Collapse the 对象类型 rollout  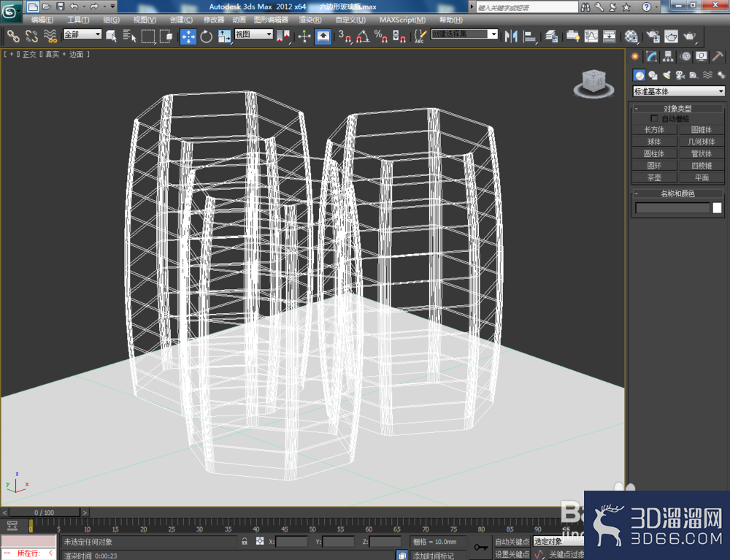coord(677,109)
